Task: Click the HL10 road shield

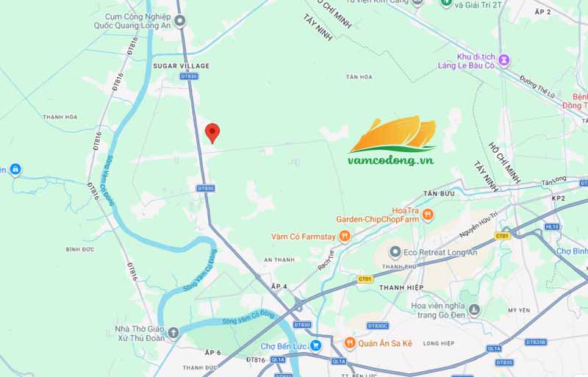Action: (552, 226)
